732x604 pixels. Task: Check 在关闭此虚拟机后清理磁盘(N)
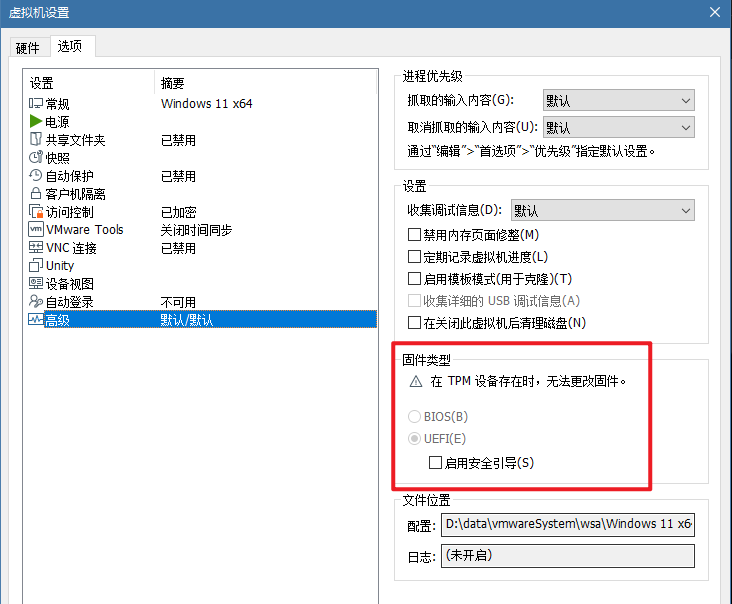(x=414, y=323)
